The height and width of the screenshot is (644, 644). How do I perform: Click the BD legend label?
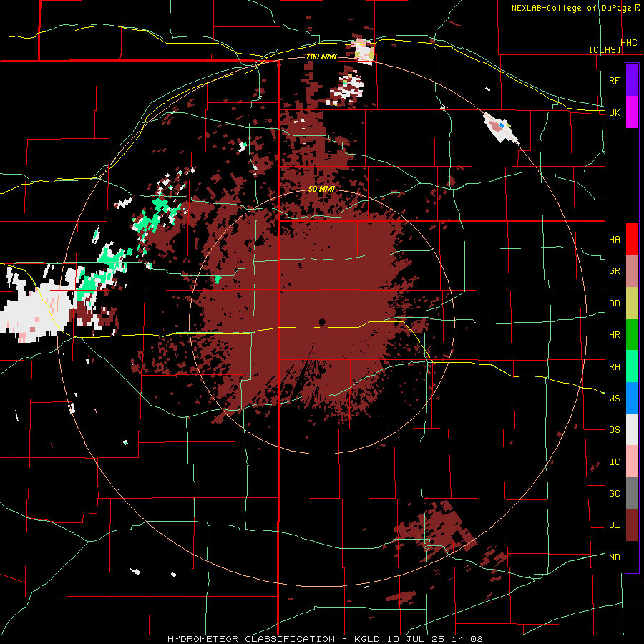tap(614, 303)
